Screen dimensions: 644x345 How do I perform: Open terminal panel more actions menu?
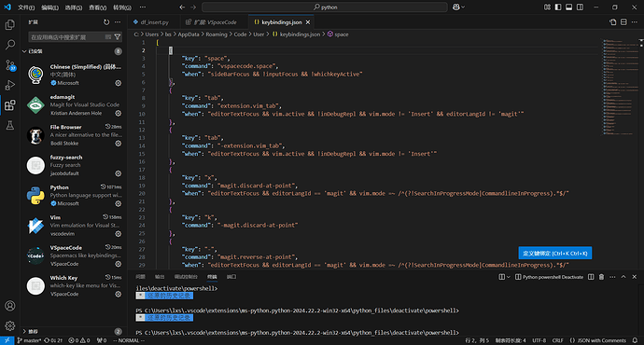(x=612, y=277)
